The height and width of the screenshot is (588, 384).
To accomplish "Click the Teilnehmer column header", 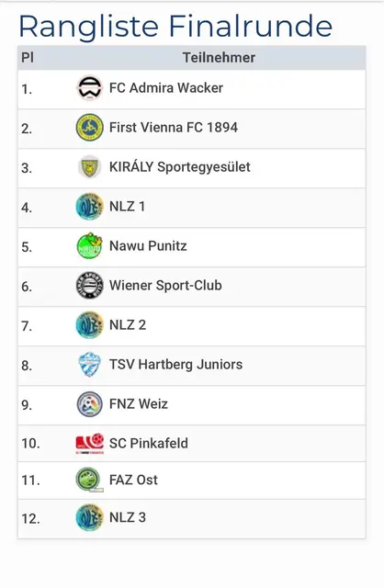I will 219,58.
